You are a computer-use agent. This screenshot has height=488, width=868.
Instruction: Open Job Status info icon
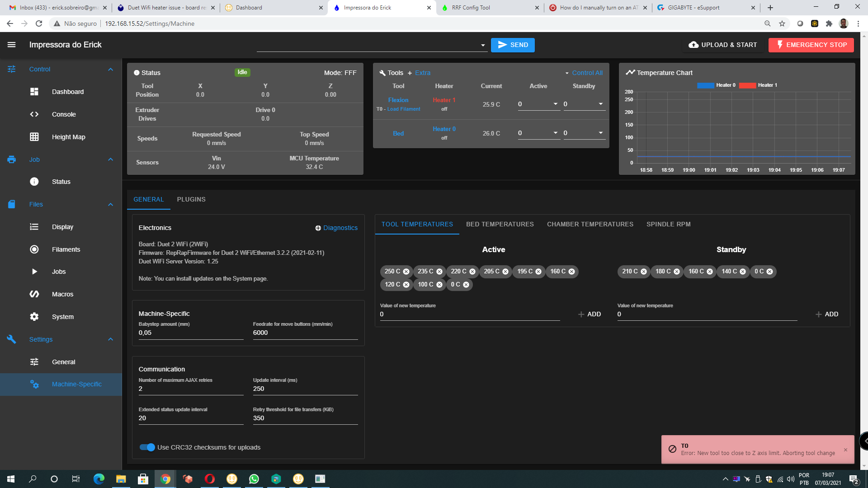tap(34, 182)
